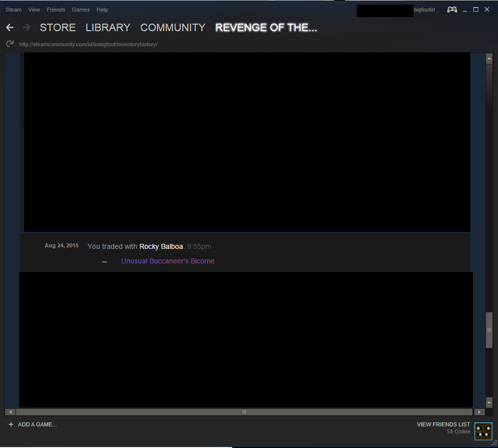The height and width of the screenshot is (448, 498).
Task: Click the inventoryhistory URL address
Action: 89,44
